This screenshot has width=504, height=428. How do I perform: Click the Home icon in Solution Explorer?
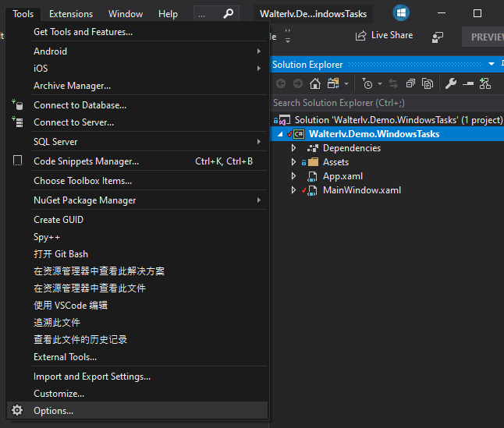point(315,83)
